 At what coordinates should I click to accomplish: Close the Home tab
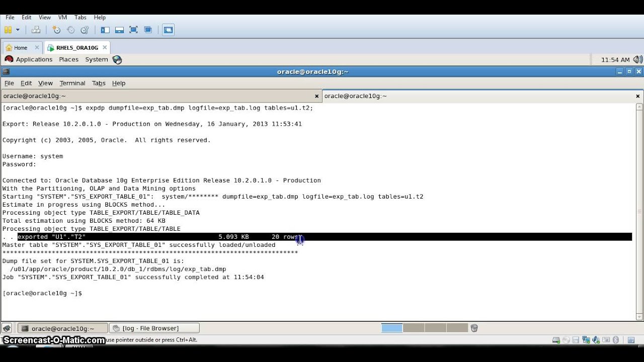tap(37, 48)
